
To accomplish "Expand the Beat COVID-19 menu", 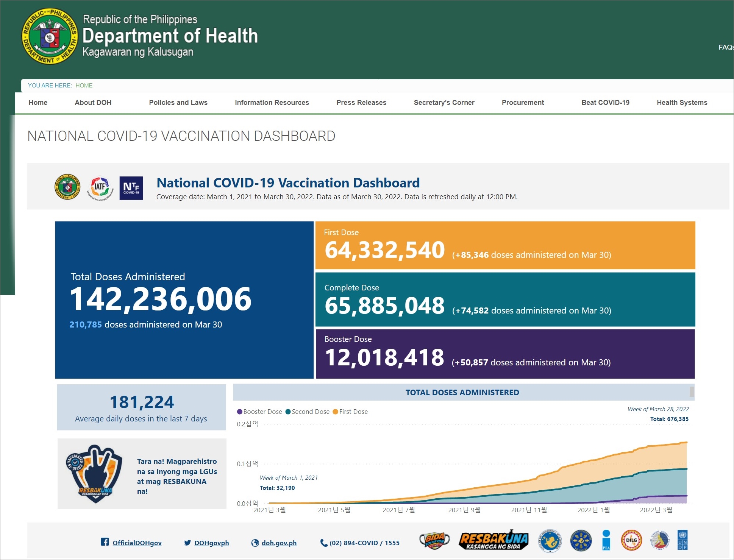I will [605, 103].
